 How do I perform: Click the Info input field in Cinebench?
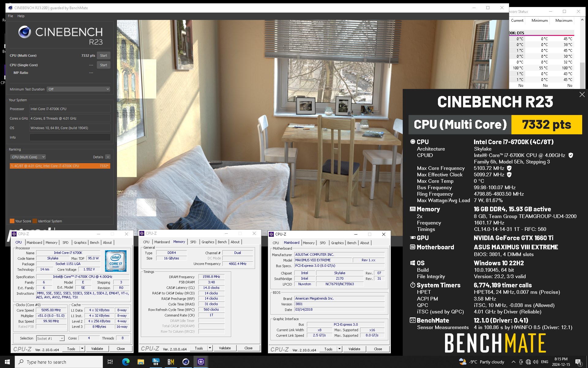(x=70, y=137)
